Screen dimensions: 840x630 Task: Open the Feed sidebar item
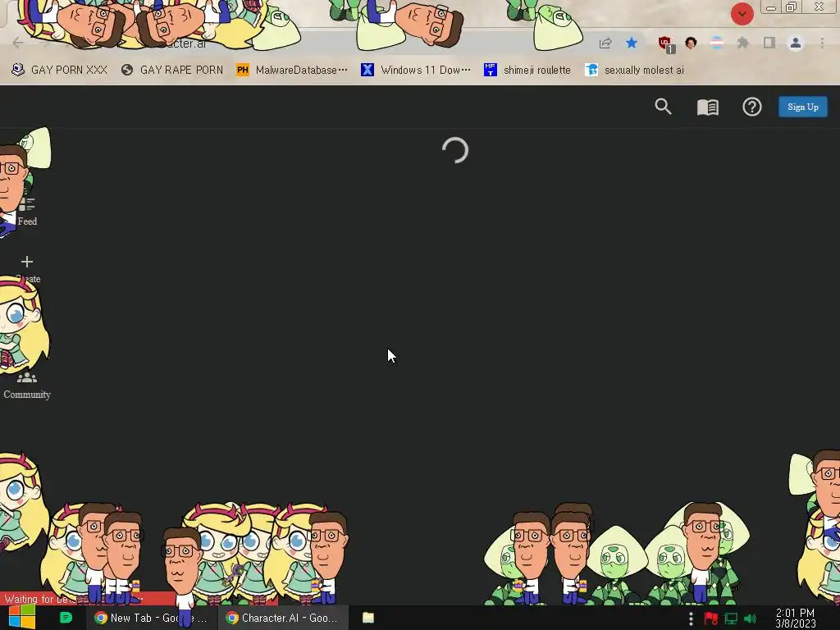(x=27, y=212)
